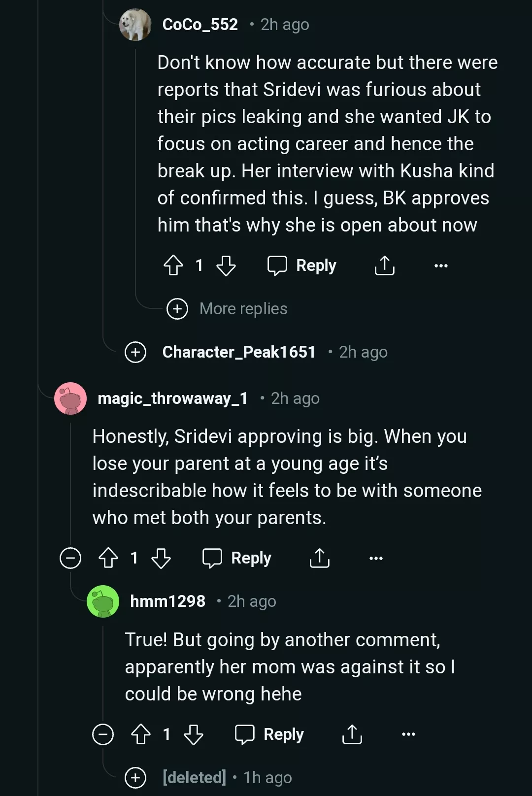Show more replies under CoCo_552
Viewport: 532px width, 796px height.
coord(177,309)
